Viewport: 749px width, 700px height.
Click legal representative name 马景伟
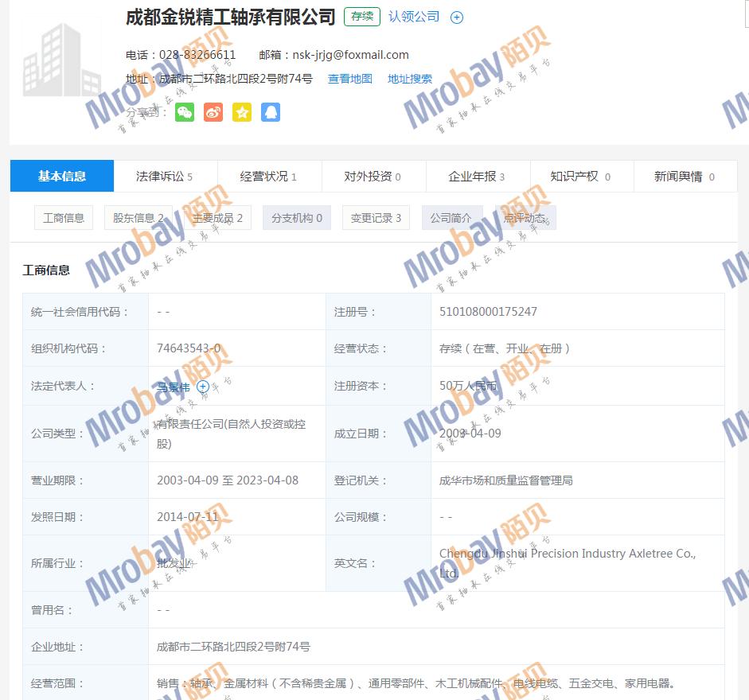174,387
